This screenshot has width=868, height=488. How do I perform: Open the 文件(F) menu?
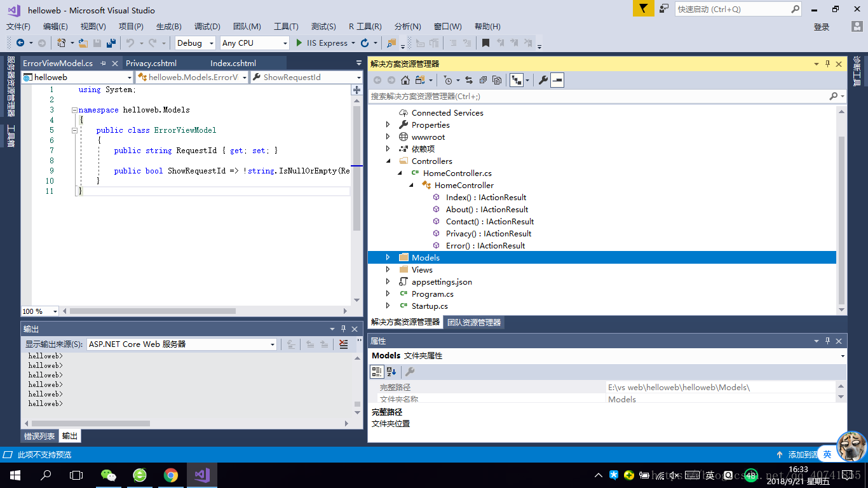point(18,27)
